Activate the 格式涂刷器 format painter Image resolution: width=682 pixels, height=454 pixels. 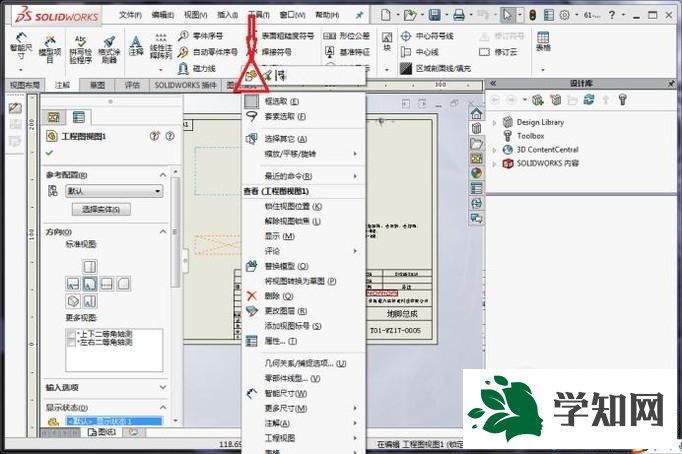pyautogui.click(x=109, y=50)
